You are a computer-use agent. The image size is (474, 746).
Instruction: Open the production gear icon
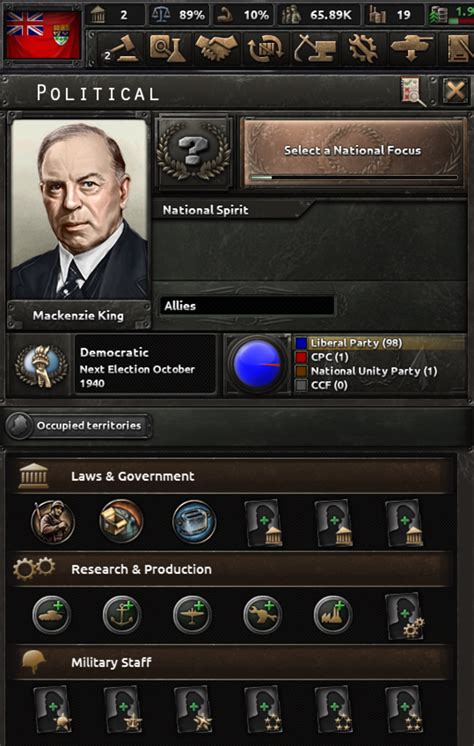[x=363, y=49]
